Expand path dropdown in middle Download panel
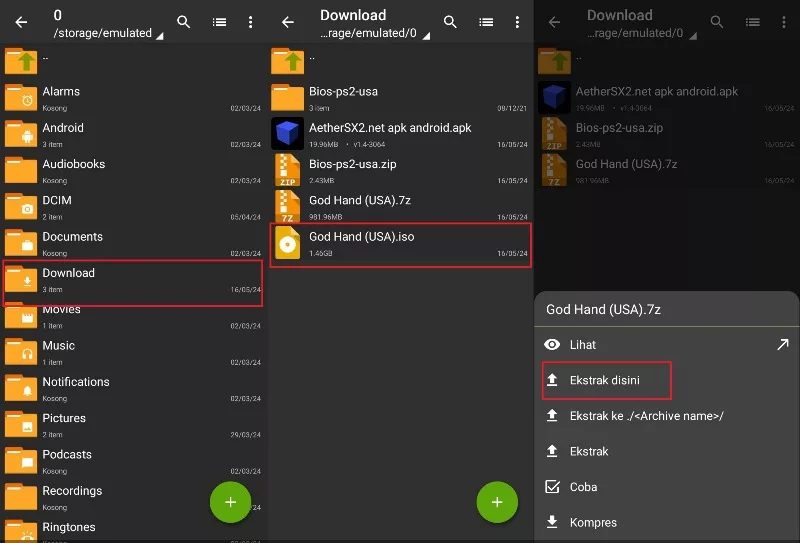This screenshot has width=800, height=543. point(427,36)
